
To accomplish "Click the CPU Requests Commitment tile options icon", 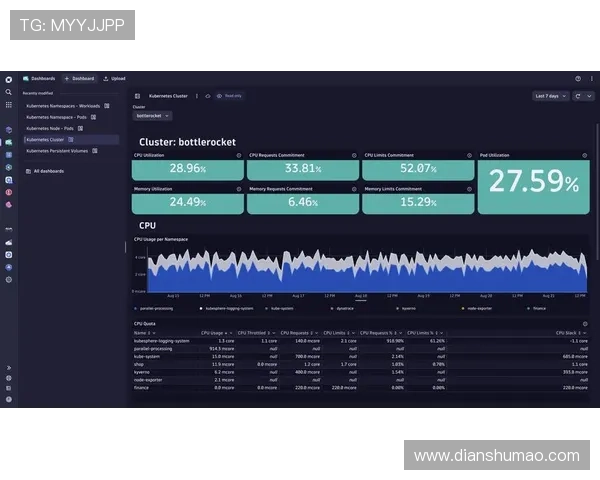I will (354, 155).
